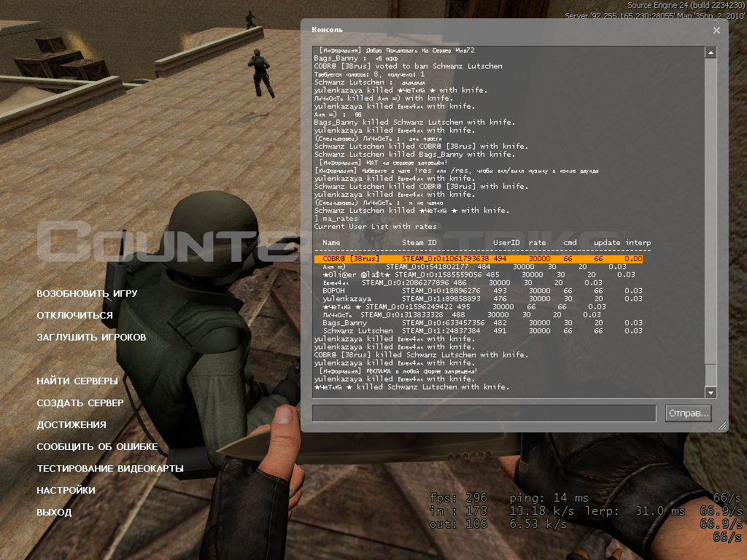Click the ★Oli@er @la$t★ row
Viewport: 747px width, 560px height.
tap(479, 274)
